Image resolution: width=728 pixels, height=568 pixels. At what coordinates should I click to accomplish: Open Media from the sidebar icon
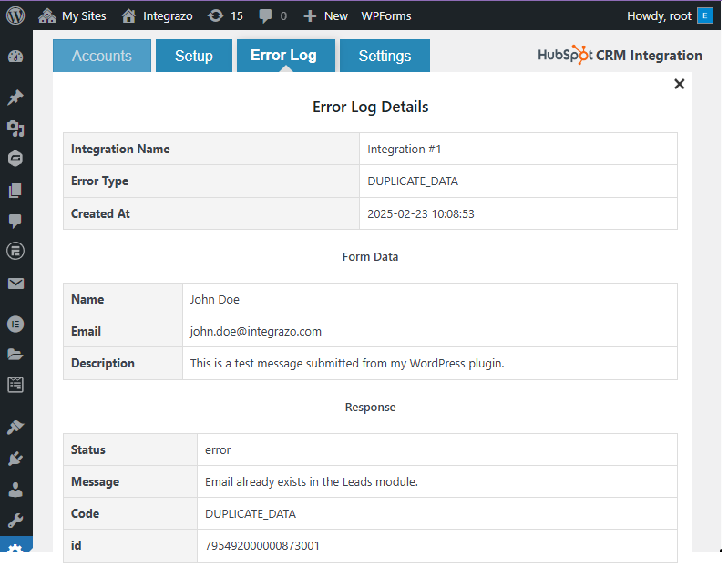pyautogui.click(x=15, y=129)
